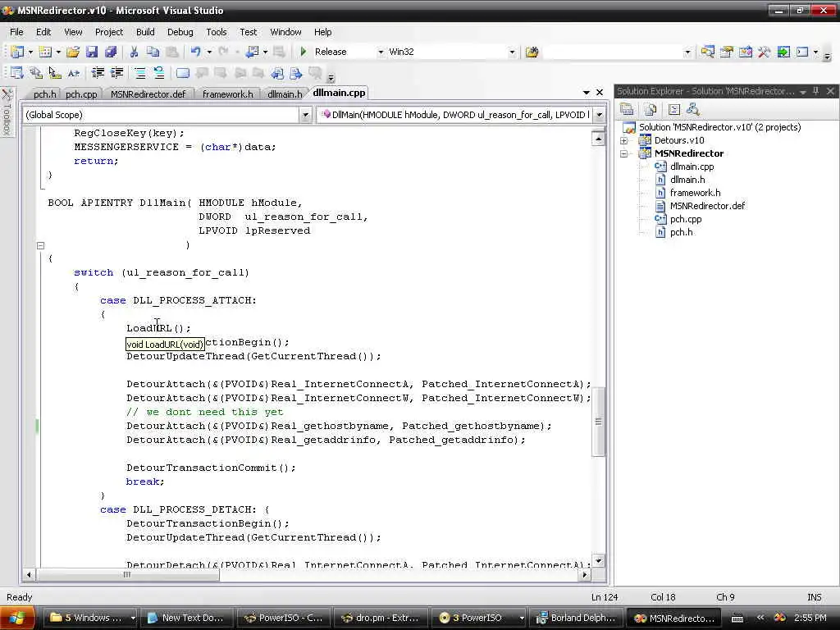Click the Undo arrow icon
The height and width of the screenshot is (630, 840).
[x=195, y=52]
